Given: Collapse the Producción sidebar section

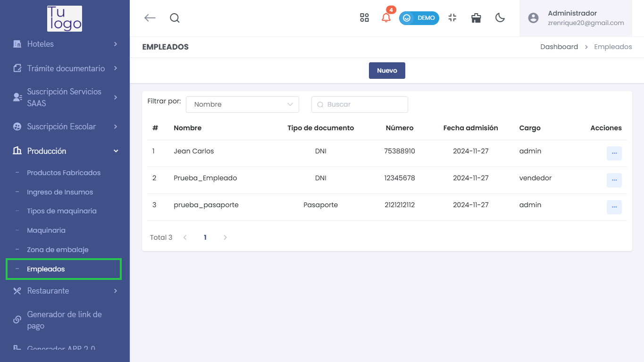Looking at the screenshot, I should [x=65, y=151].
